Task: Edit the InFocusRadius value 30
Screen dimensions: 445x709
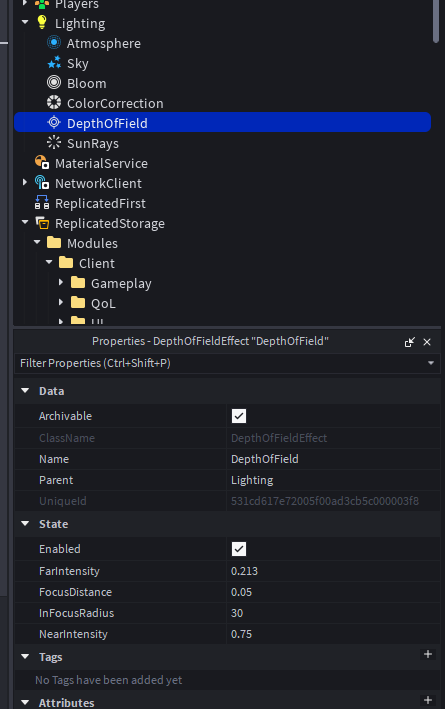Action: point(333,613)
